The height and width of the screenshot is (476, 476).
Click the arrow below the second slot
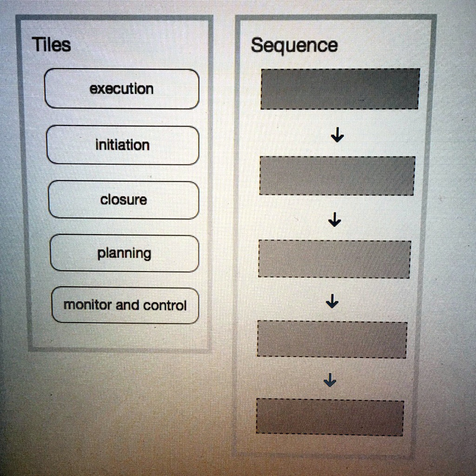pos(334,218)
